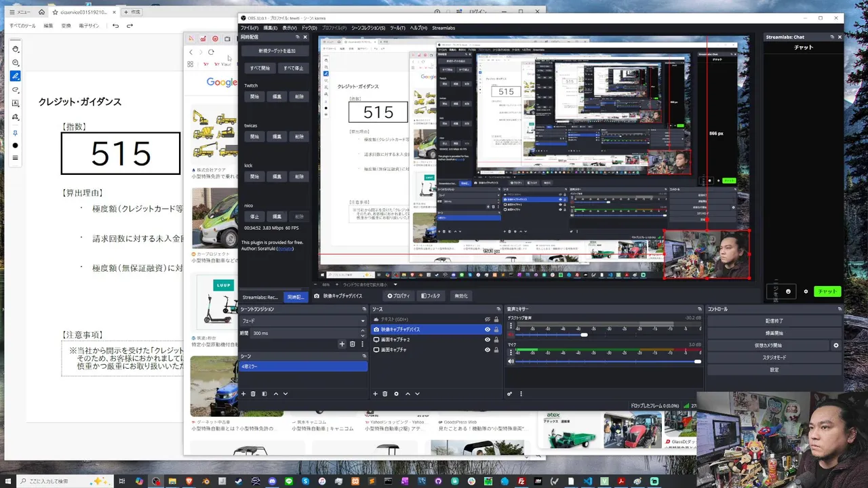Viewport: 868px width, 488px height.
Task: Open the Streamlabs menu in OBS
Action: (443, 28)
